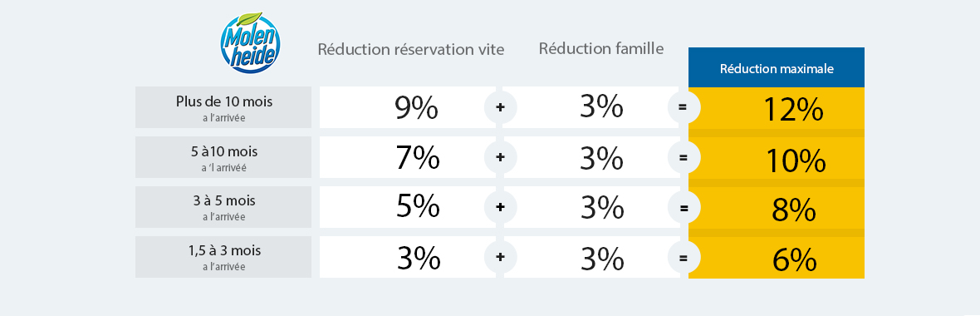Click the equals icon beside 12%
The width and height of the screenshot is (980, 316).
tap(684, 107)
